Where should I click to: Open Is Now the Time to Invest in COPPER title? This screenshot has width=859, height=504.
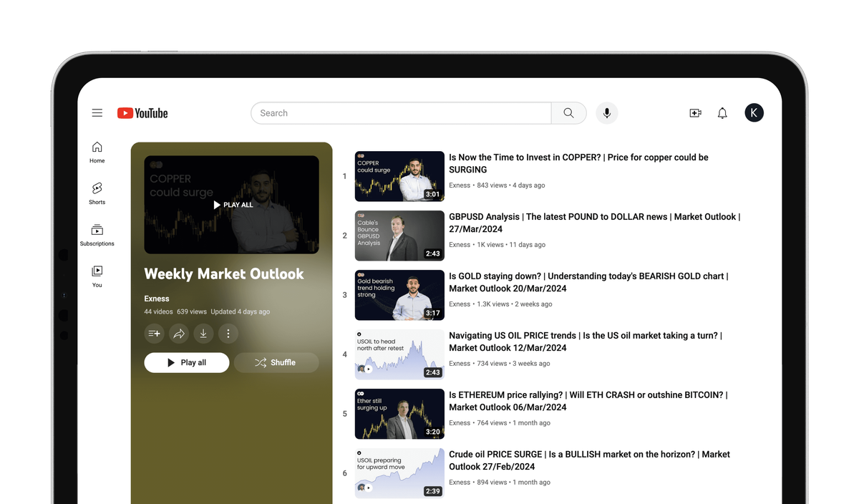(578, 163)
